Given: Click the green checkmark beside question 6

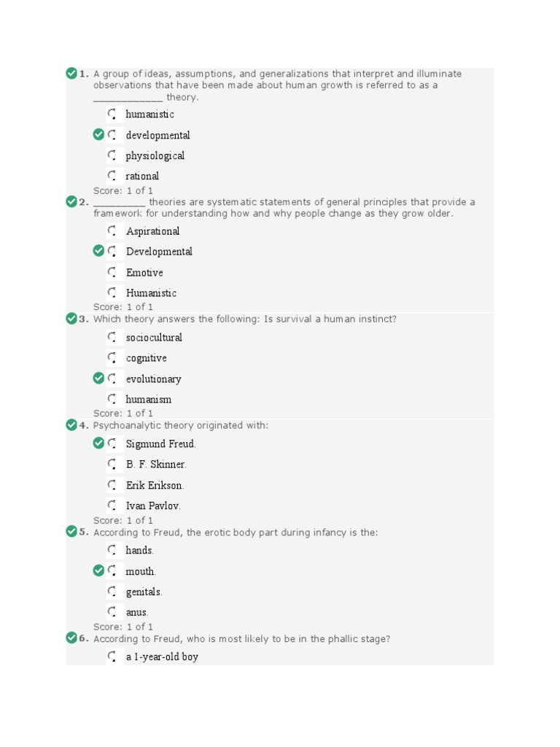Looking at the screenshot, I should coord(71,638).
